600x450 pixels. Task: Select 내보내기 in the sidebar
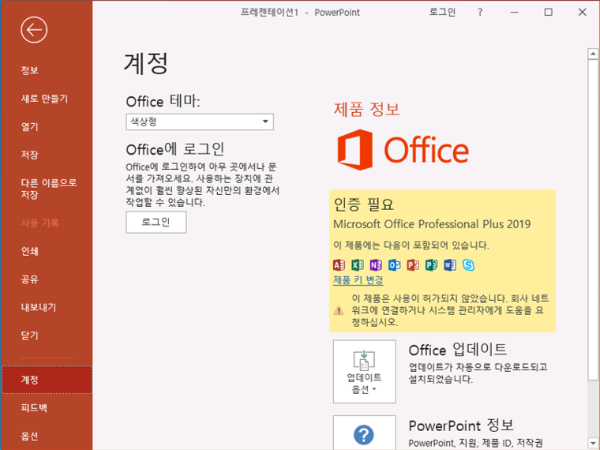38,307
